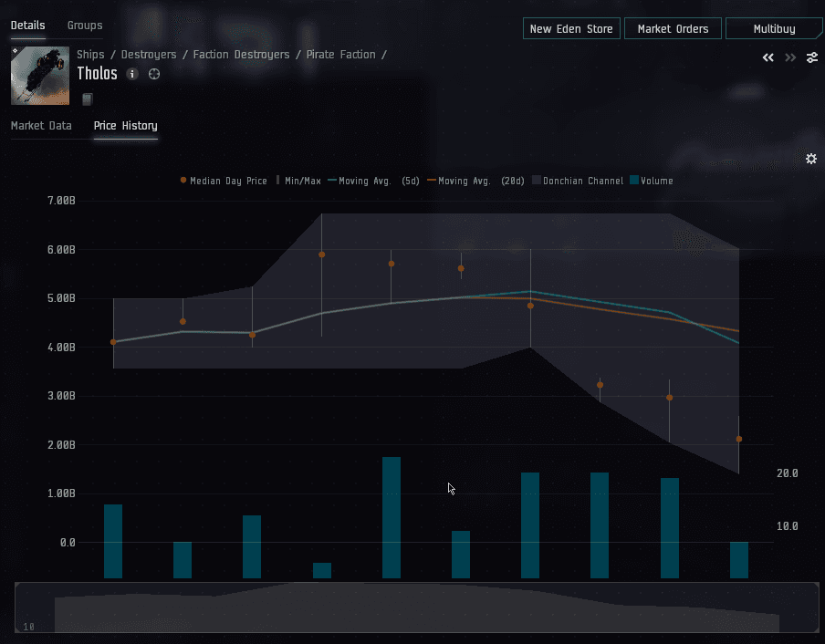
Task: Go back with the double left arrows
Action: (x=768, y=57)
